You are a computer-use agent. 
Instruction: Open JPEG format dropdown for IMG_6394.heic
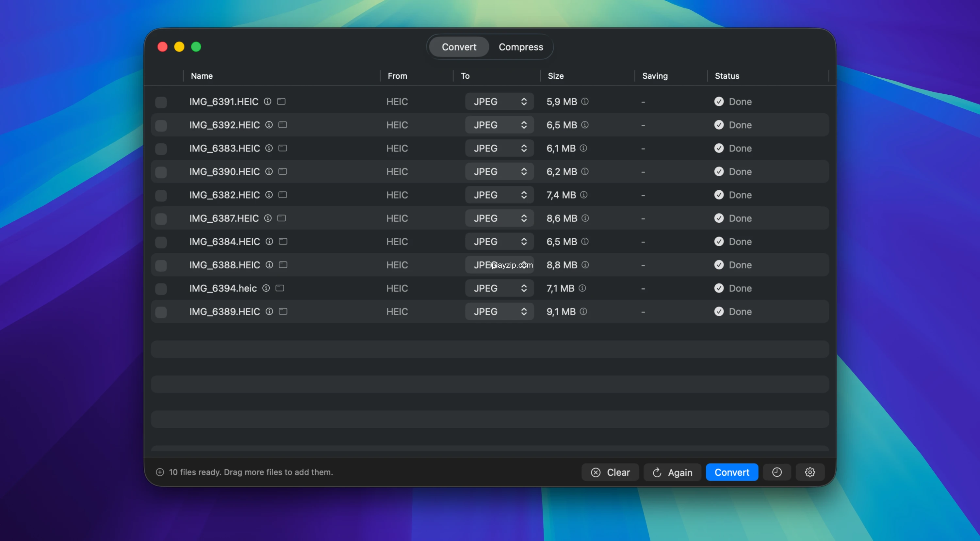coord(499,288)
